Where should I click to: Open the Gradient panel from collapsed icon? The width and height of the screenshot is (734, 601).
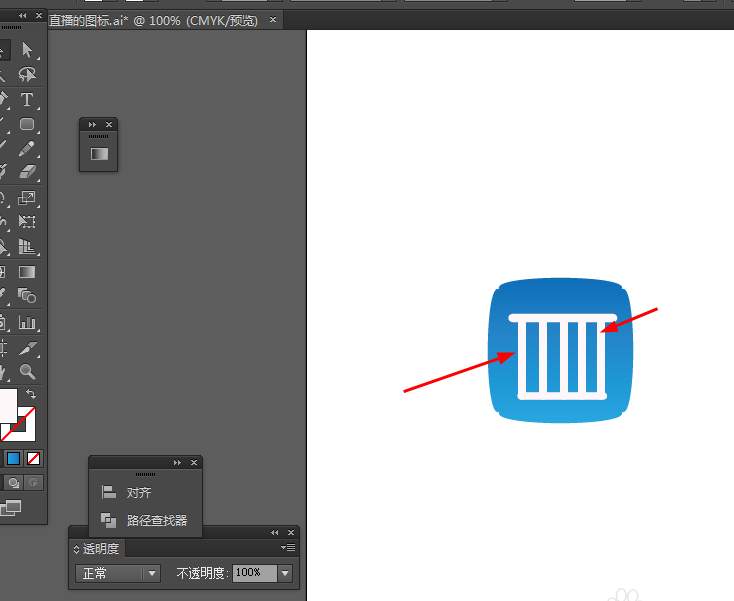tap(99, 154)
